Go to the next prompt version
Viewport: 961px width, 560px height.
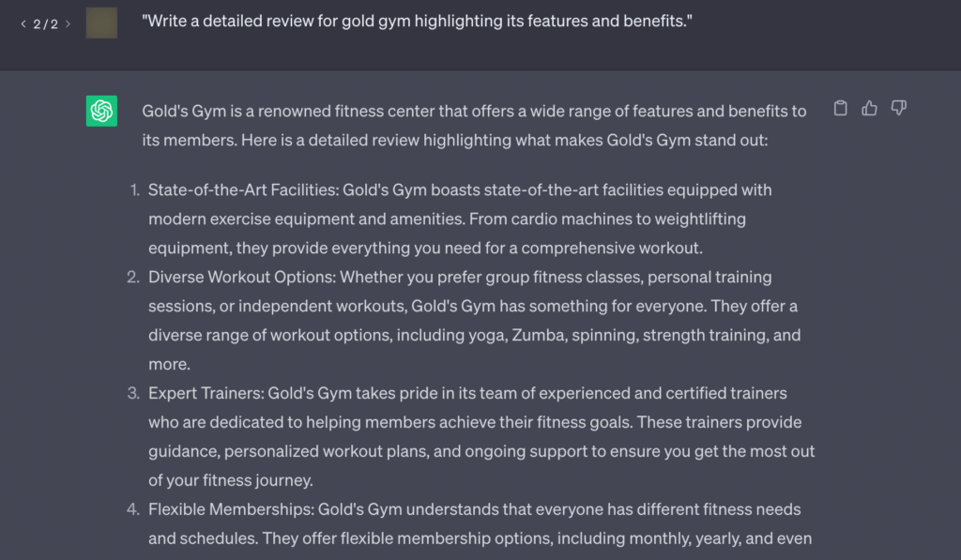[68, 23]
